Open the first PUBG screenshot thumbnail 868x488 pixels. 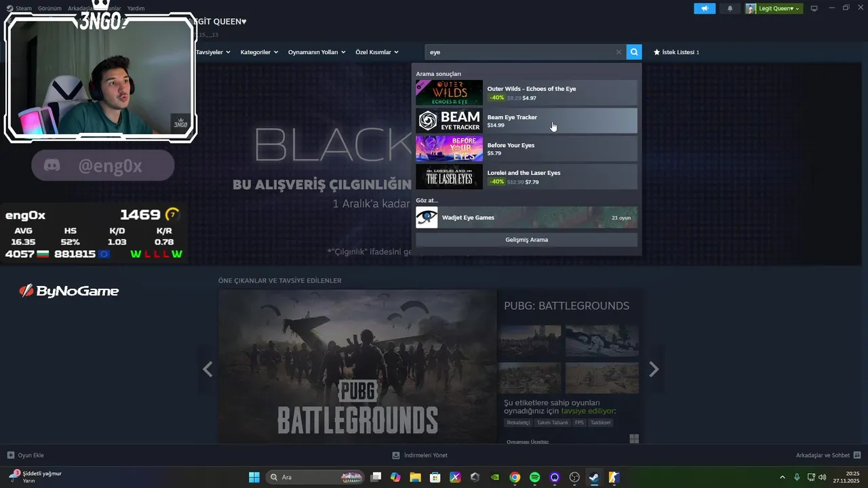pyautogui.click(x=530, y=341)
